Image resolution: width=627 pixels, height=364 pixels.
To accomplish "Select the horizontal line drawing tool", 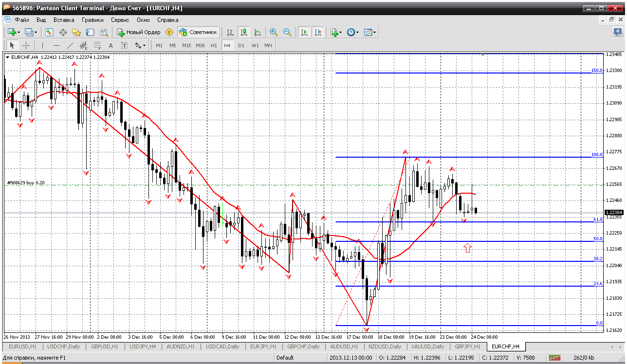I will tap(56, 45).
